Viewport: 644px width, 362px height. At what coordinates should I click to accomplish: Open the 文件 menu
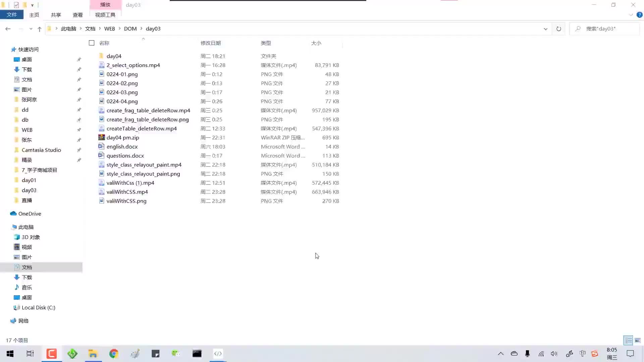[12, 15]
